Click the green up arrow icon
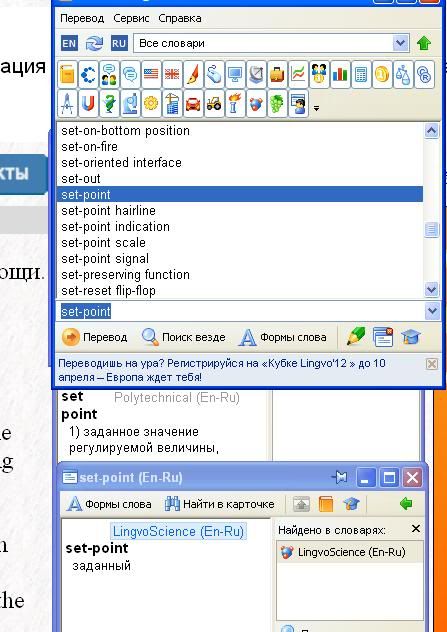 (x=424, y=43)
